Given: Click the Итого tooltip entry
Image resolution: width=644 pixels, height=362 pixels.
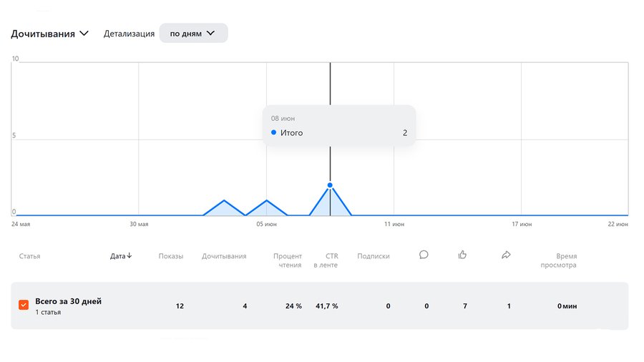Looking at the screenshot, I should pyautogui.click(x=291, y=133).
